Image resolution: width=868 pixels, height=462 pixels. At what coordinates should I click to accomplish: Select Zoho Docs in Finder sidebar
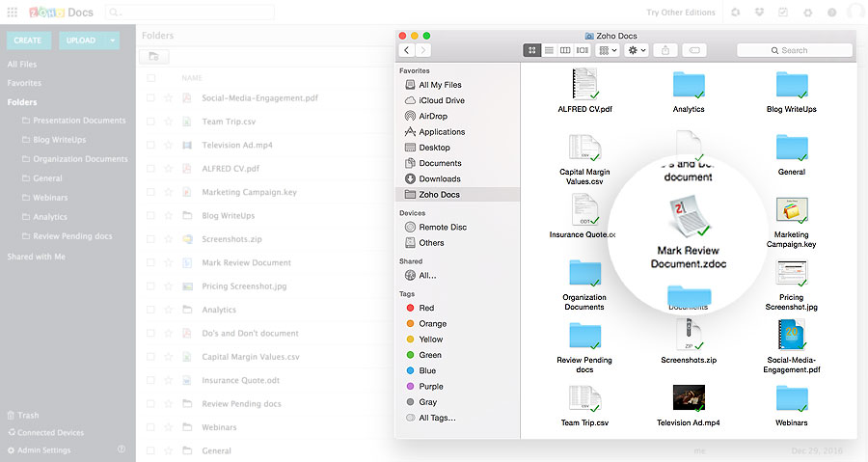458,194
